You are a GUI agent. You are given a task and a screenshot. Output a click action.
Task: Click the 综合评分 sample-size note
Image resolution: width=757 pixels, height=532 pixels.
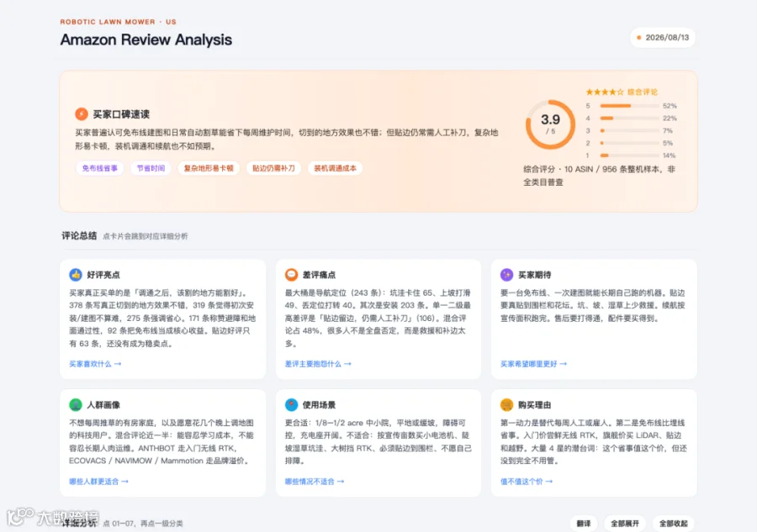pos(600,176)
